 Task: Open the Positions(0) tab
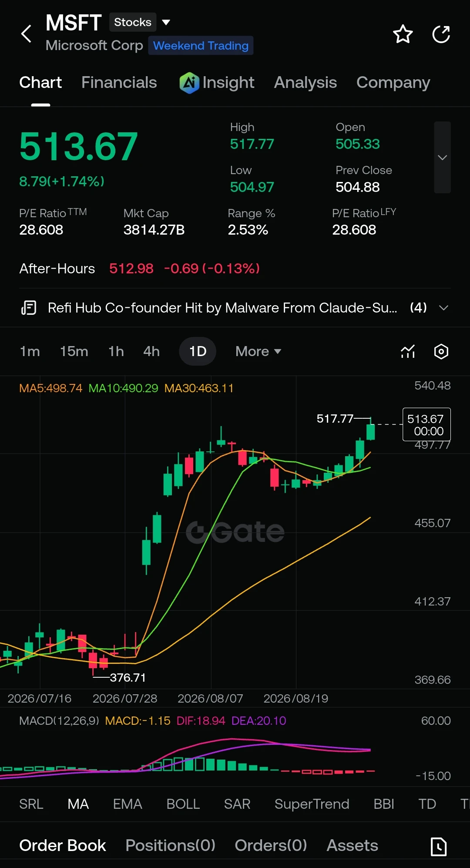[x=170, y=845]
